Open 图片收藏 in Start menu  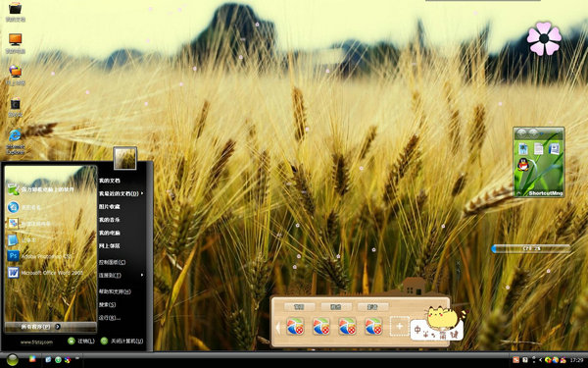(x=110, y=206)
